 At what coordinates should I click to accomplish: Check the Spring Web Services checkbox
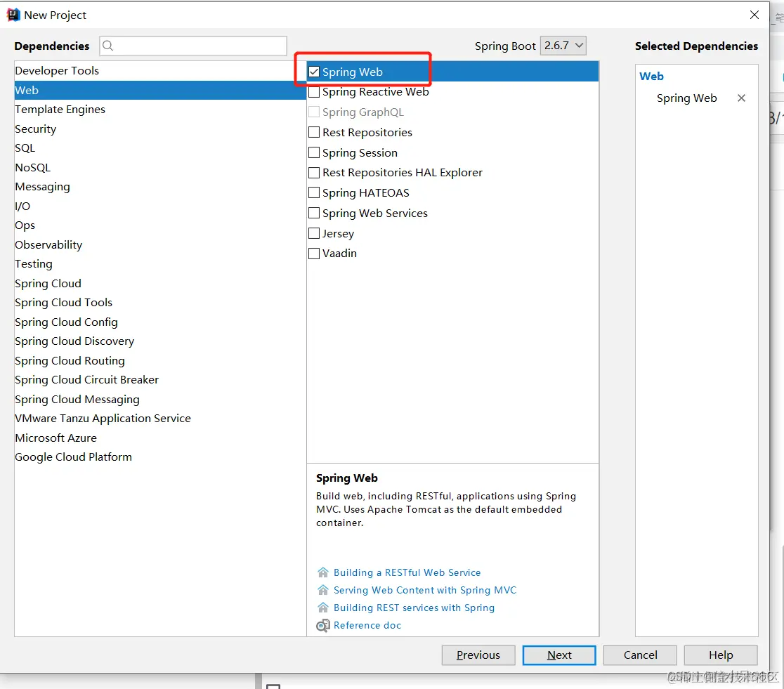[x=314, y=213]
